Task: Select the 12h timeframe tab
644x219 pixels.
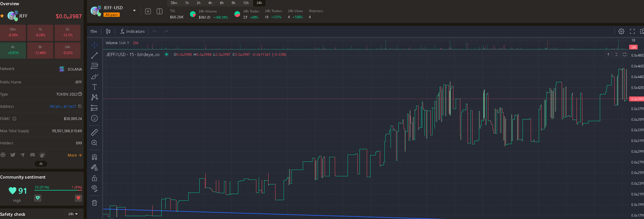Action: click(x=246, y=3)
